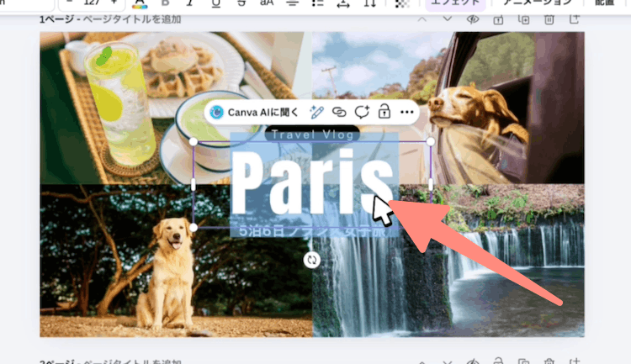Viewport: 631px width, 364px height.
Task: Open the アニメーション animation tab
Action: click(538, 3)
